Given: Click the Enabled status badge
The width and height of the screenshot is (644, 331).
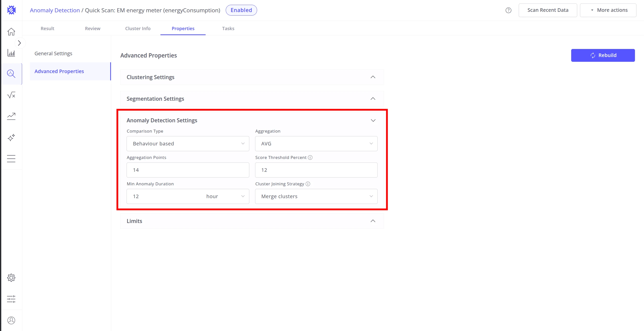Looking at the screenshot, I should (x=241, y=10).
